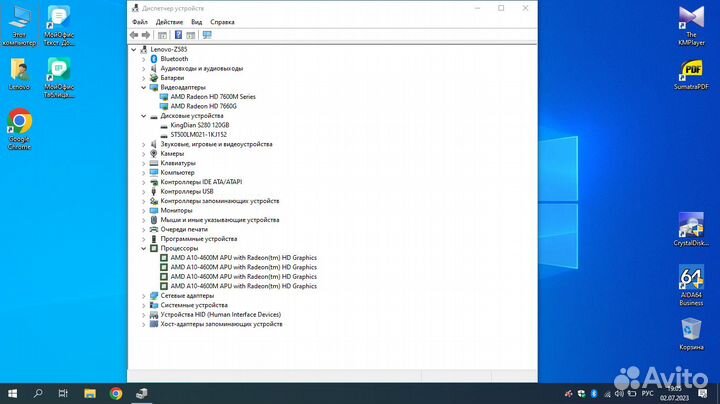The width and height of the screenshot is (720, 404).
Task: Open AIDA64 Business desktop shortcut
Action: [x=691, y=285]
